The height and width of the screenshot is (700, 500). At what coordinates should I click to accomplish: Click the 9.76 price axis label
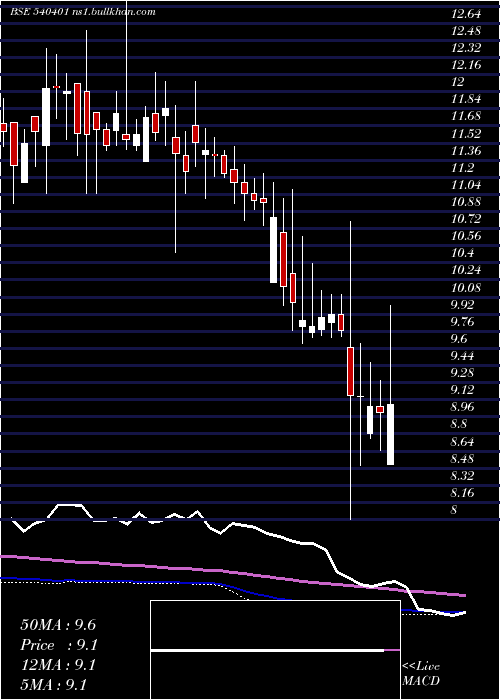click(463, 321)
